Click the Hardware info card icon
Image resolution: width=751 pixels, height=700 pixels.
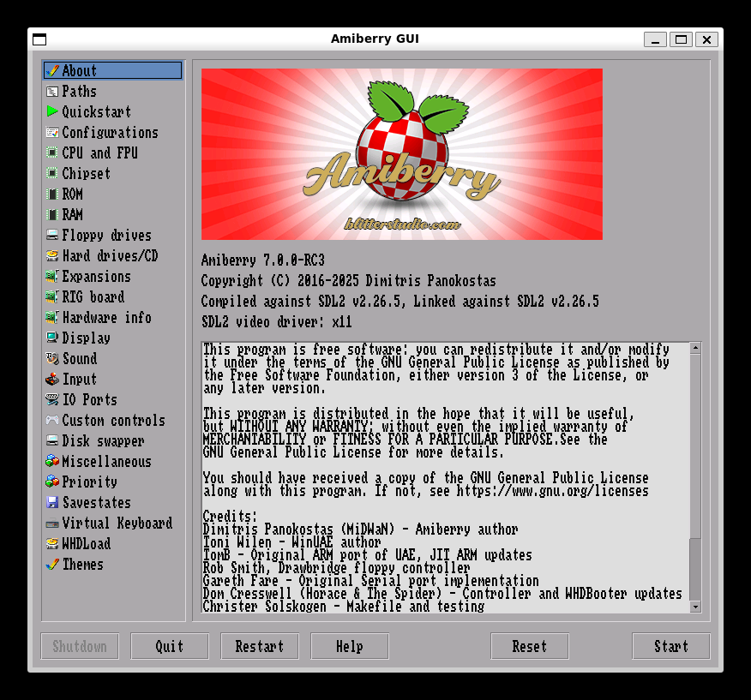point(52,317)
